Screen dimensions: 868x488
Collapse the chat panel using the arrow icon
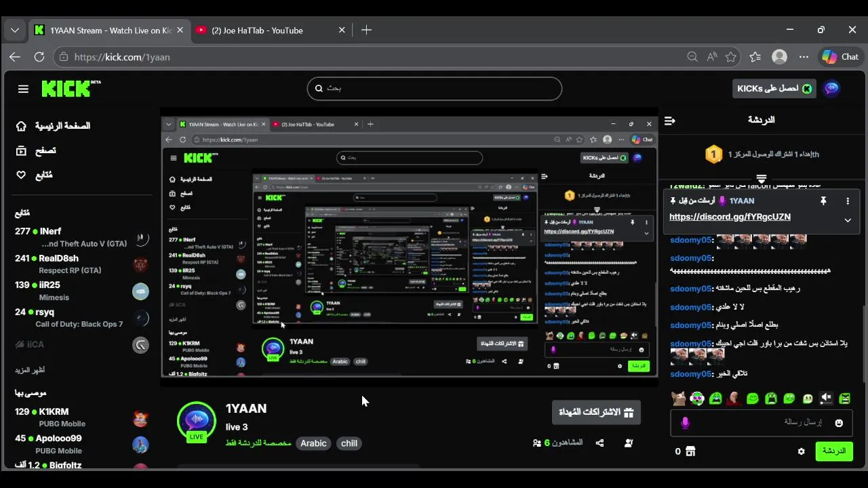point(670,121)
